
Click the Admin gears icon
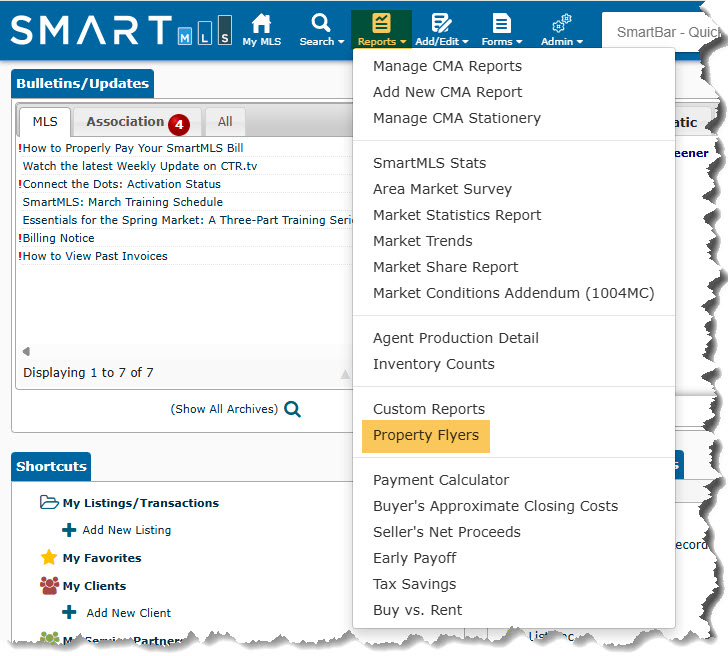(x=562, y=23)
